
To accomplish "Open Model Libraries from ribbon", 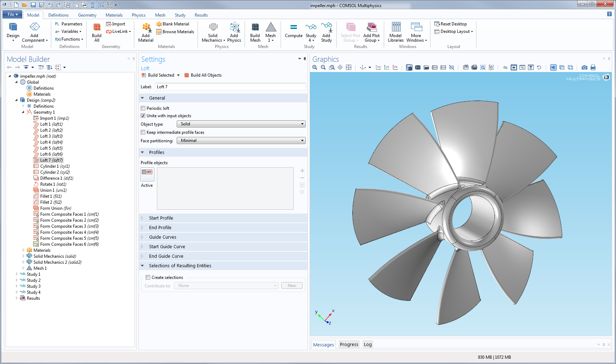I will pyautogui.click(x=395, y=32).
